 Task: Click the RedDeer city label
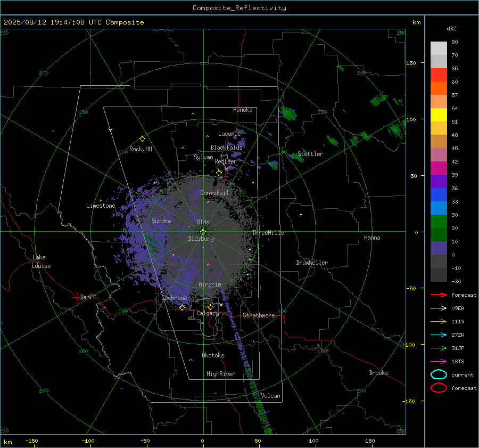pos(226,161)
